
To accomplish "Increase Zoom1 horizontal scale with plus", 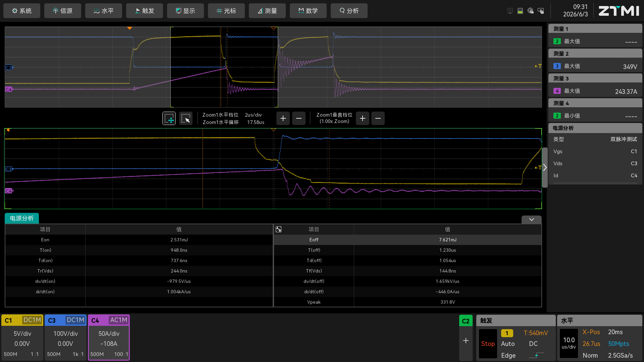I will [283, 118].
